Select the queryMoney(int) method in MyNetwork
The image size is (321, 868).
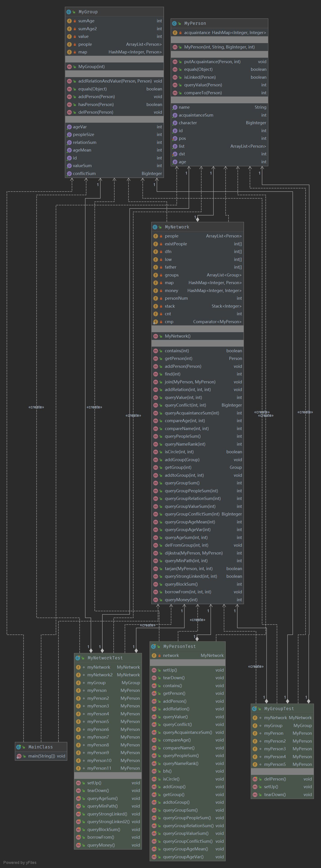(198, 600)
